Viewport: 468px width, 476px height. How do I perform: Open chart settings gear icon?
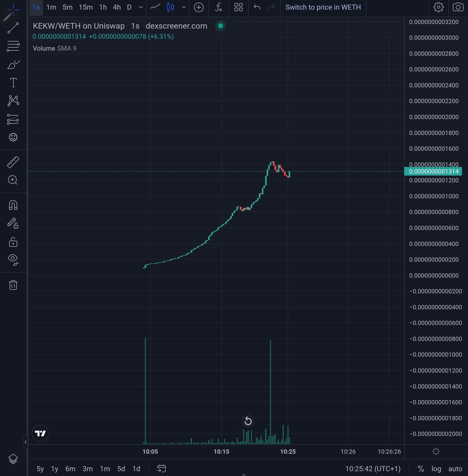(438, 7)
